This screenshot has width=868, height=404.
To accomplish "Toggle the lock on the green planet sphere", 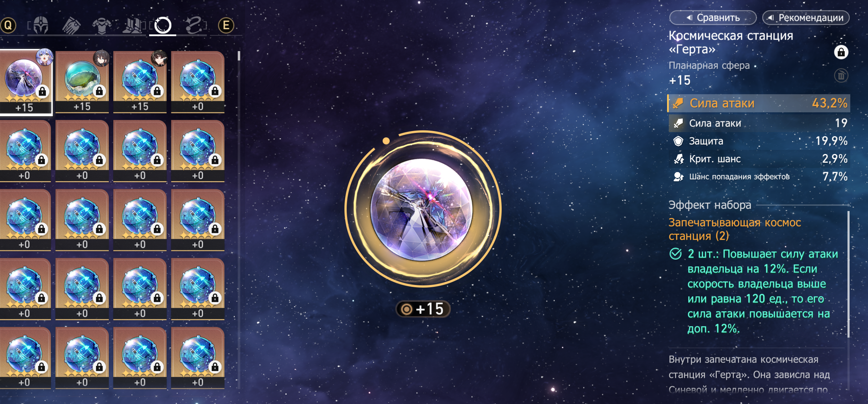I will (x=99, y=91).
